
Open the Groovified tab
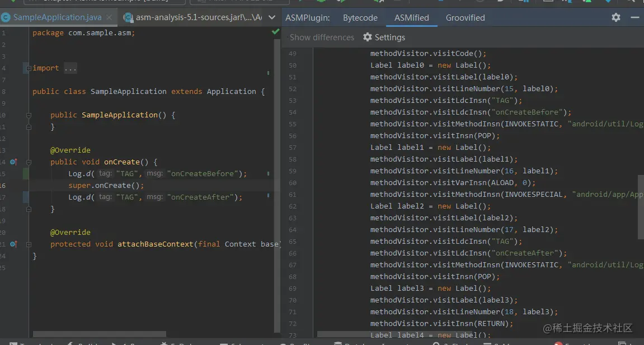(x=466, y=18)
